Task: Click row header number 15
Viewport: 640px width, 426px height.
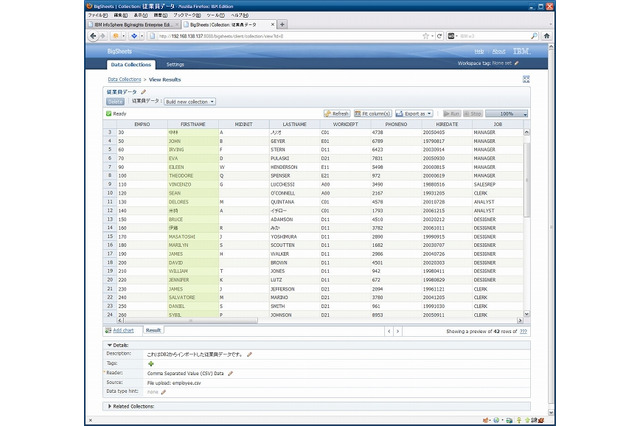Action: (110, 237)
